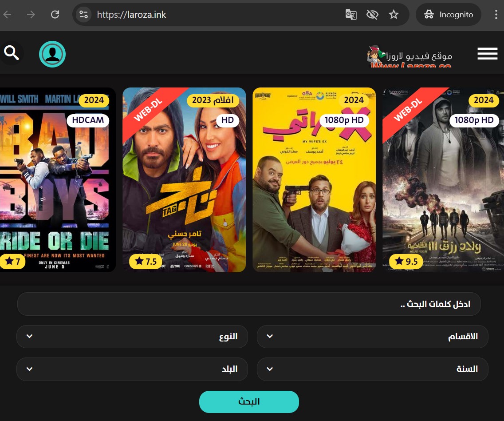Open the Bad Boys Ride or Die poster
The image size is (504, 421).
click(58, 180)
